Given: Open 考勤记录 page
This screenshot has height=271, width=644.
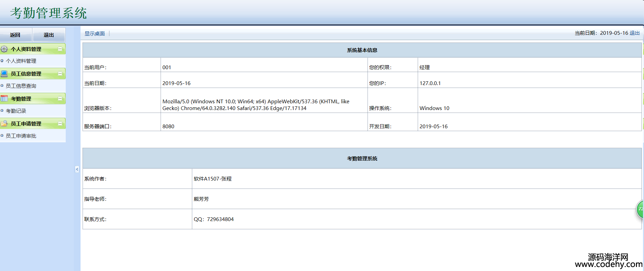Looking at the screenshot, I should click(x=16, y=111).
